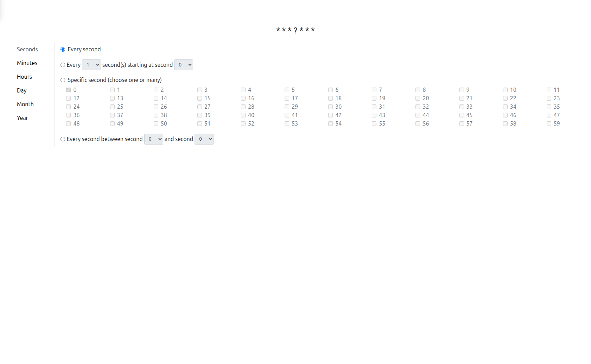Expand the 'between second' start dropdown
The height and width of the screenshot is (364, 591).
[x=153, y=139]
